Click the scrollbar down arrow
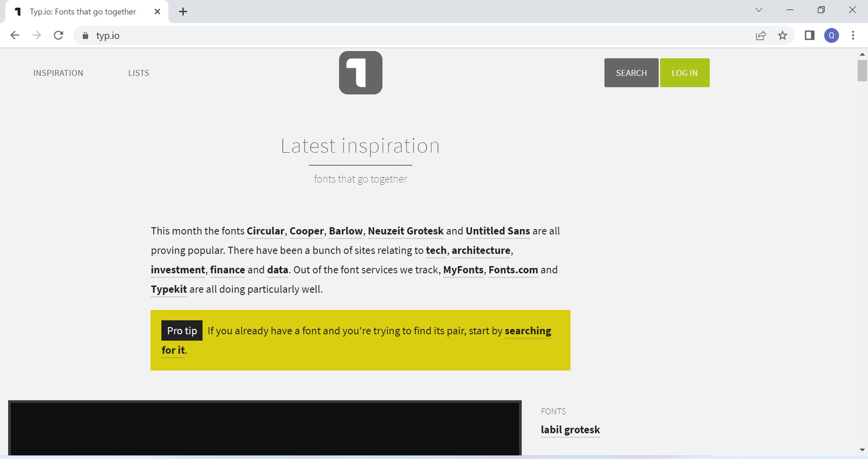868x459 pixels. [862, 450]
